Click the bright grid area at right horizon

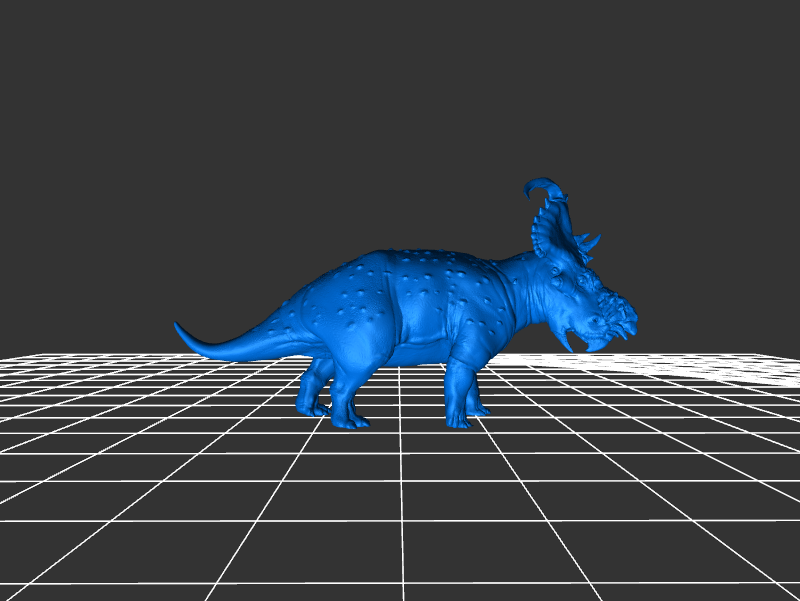point(720,365)
